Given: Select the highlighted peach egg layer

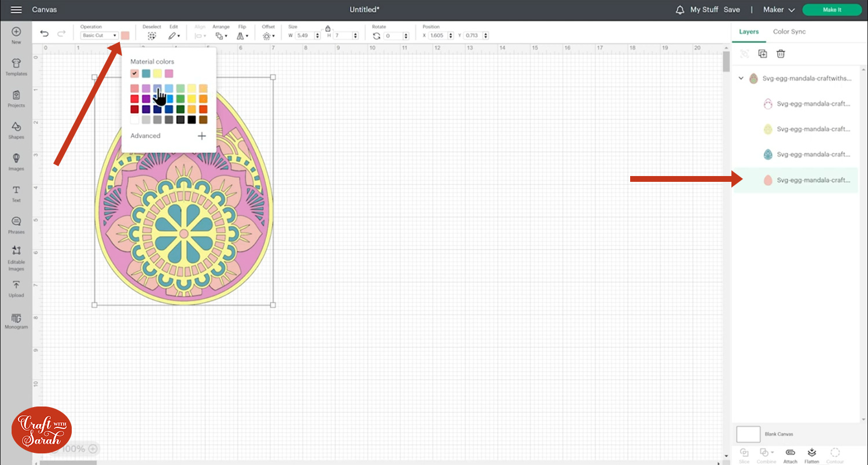Looking at the screenshot, I should coord(795,180).
